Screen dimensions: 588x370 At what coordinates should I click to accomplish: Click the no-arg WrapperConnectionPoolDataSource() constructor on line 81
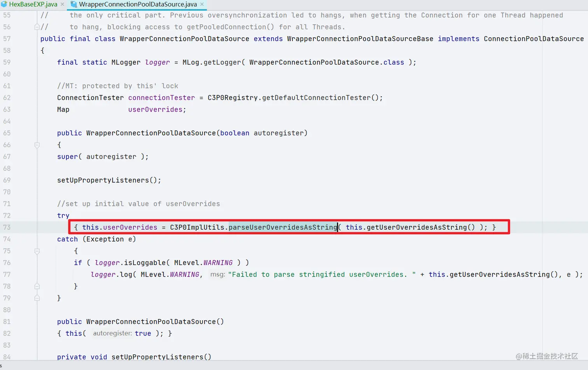click(155, 322)
